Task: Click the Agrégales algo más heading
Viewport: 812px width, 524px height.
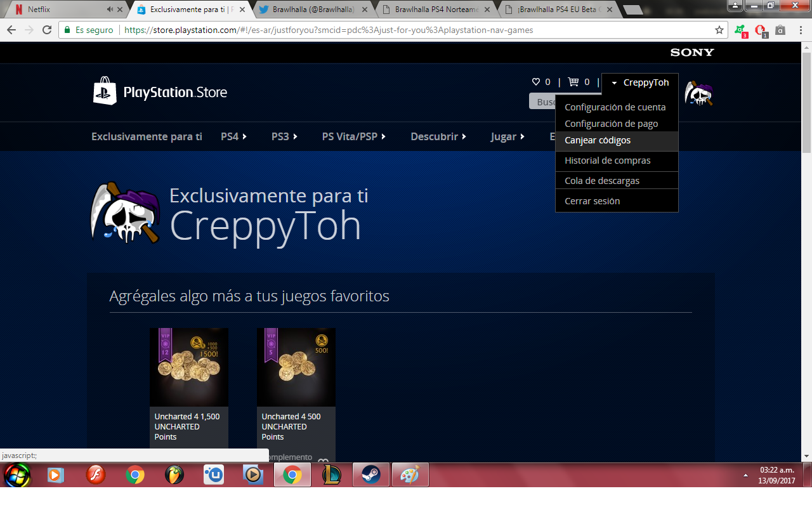Action: pos(249,296)
